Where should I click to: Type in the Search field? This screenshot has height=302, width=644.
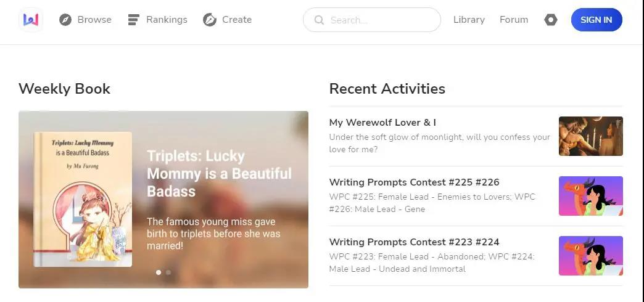coord(379,20)
